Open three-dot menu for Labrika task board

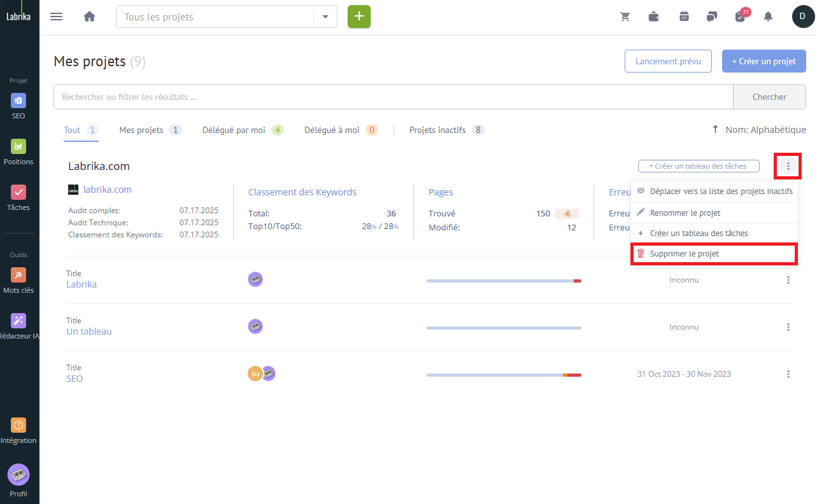[788, 280]
